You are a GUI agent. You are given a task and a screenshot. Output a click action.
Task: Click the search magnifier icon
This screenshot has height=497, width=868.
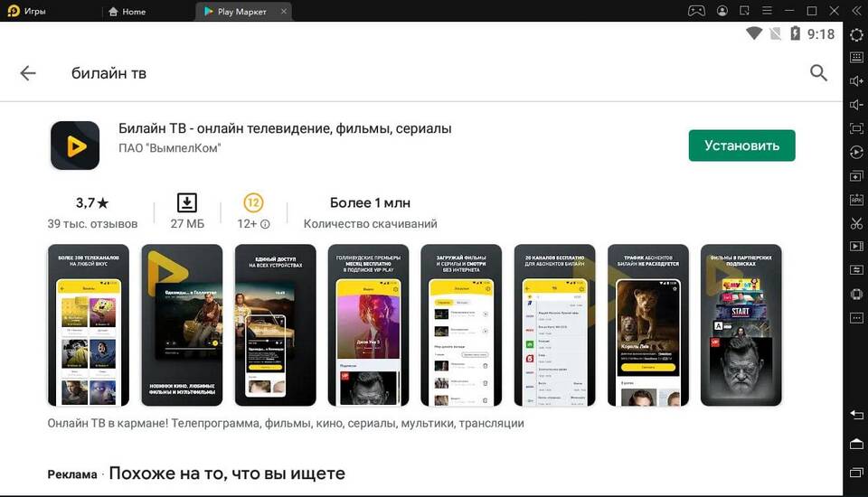pyautogui.click(x=818, y=72)
